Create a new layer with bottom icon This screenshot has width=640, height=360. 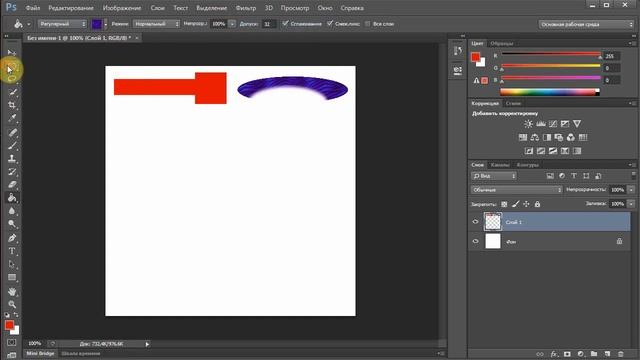coord(607,354)
